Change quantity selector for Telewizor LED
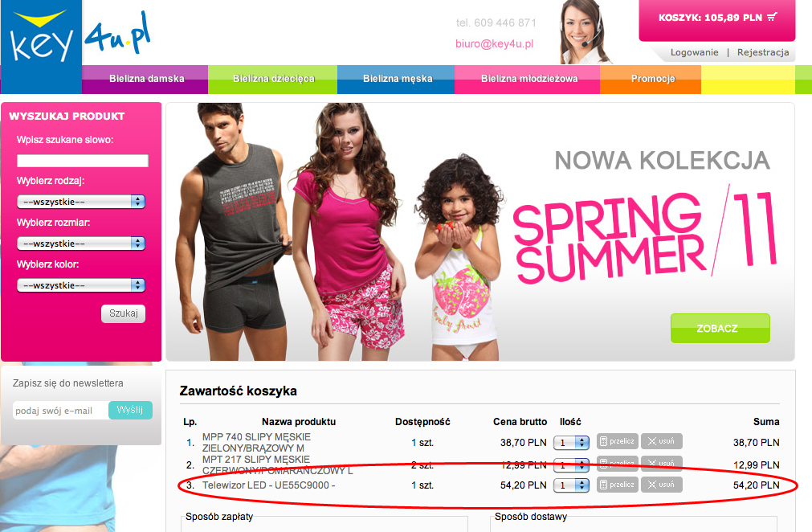This screenshot has height=532, width=812. [571, 485]
